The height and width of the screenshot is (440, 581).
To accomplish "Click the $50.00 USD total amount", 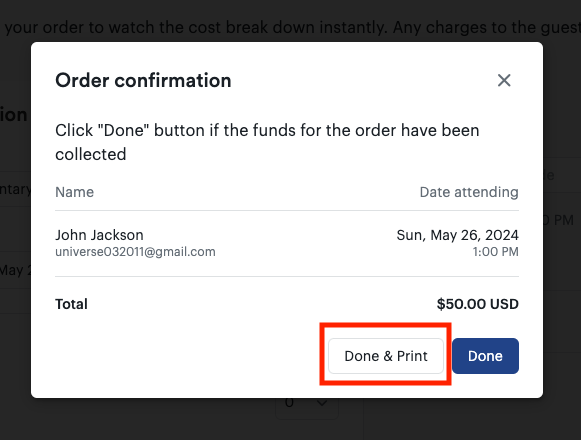I will (x=478, y=304).
